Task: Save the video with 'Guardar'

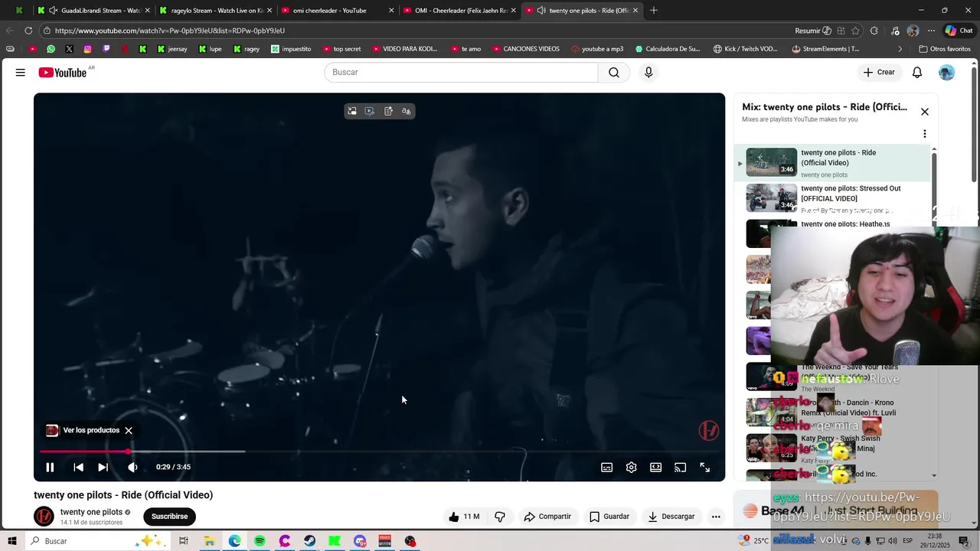Action: [x=609, y=517]
